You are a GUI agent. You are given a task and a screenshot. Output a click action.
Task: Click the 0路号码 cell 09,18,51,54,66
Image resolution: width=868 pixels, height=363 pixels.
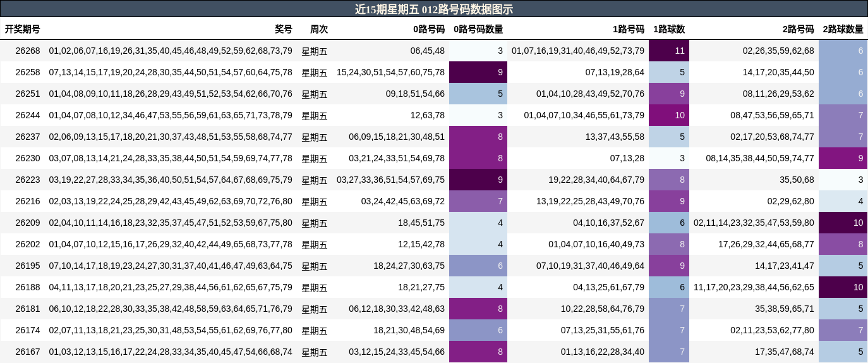415,94
